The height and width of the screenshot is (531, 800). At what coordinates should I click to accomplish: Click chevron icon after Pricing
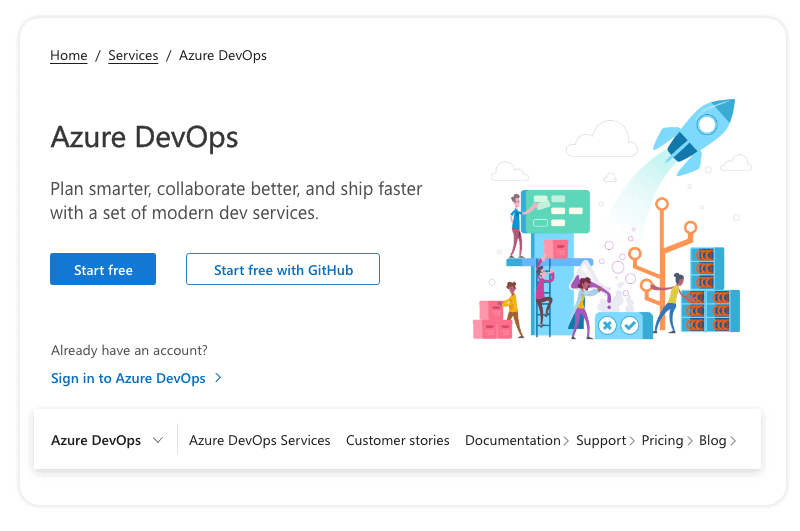click(690, 441)
